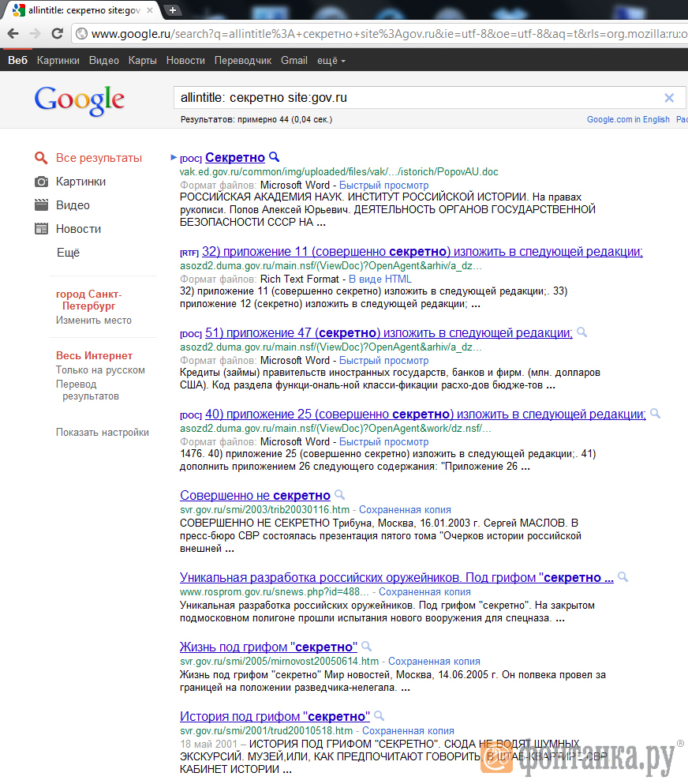The width and height of the screenshot is (688, 784).
Task: Open result 32) приложение 11 совершенно секретно
Action: [x=422, y=252]
